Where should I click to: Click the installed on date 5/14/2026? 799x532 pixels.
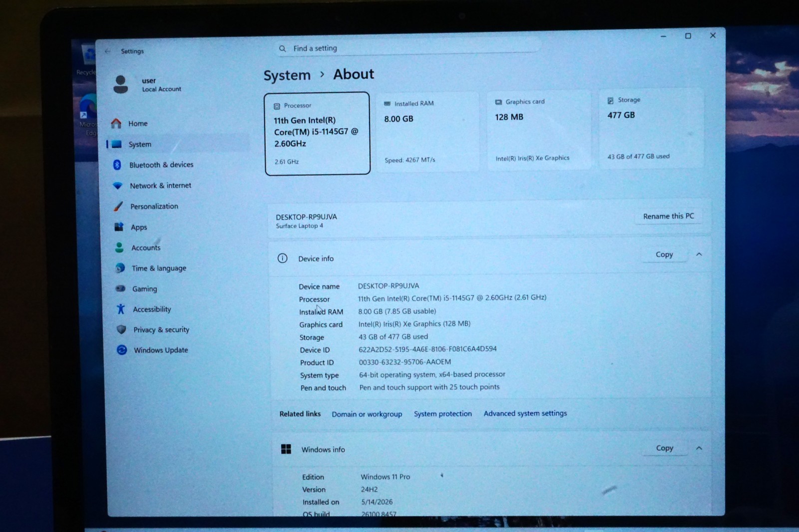(377, 502)
